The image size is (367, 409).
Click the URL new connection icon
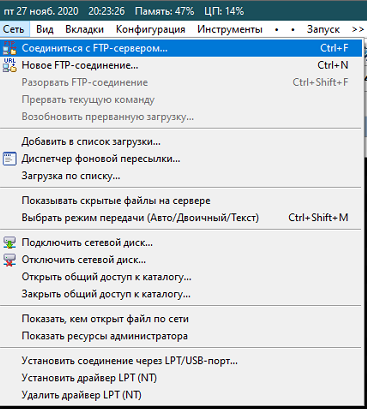pyautogui.click(x=9, y=65)
